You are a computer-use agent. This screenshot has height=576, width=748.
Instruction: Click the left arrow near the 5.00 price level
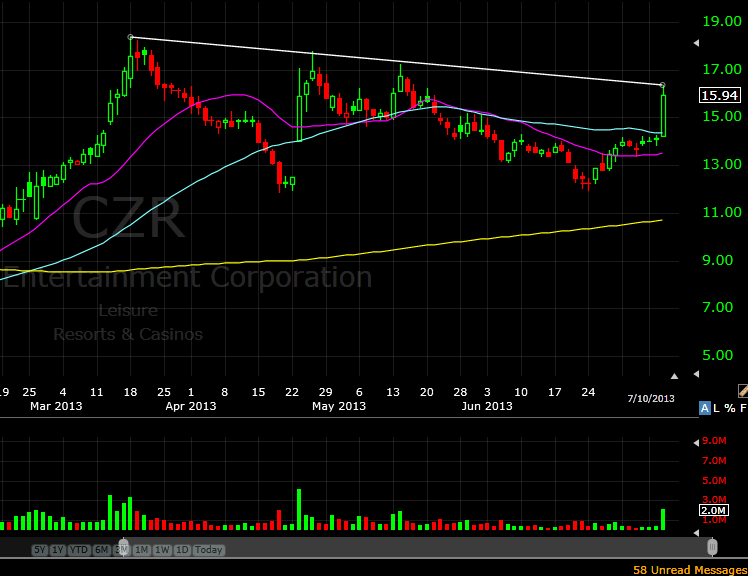[696, 374]
